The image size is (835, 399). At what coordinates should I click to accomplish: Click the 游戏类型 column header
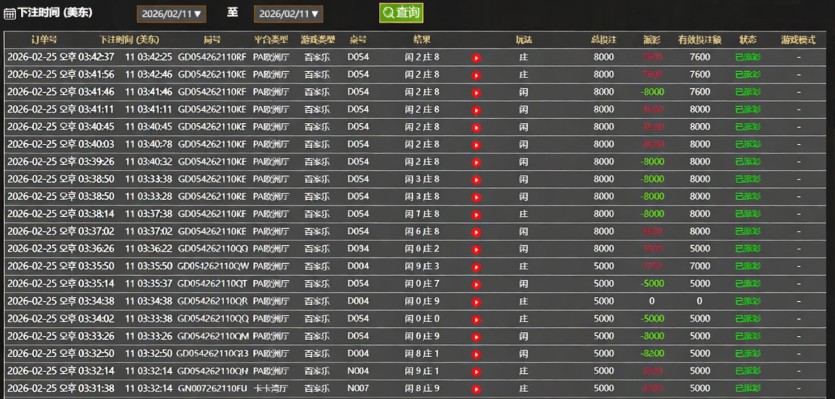click(x=317, y=40)
